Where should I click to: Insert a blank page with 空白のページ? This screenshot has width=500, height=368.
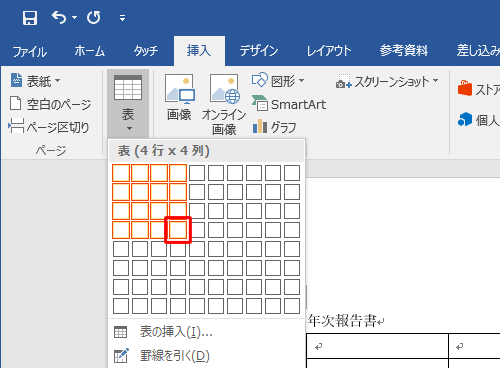(50, 104)
